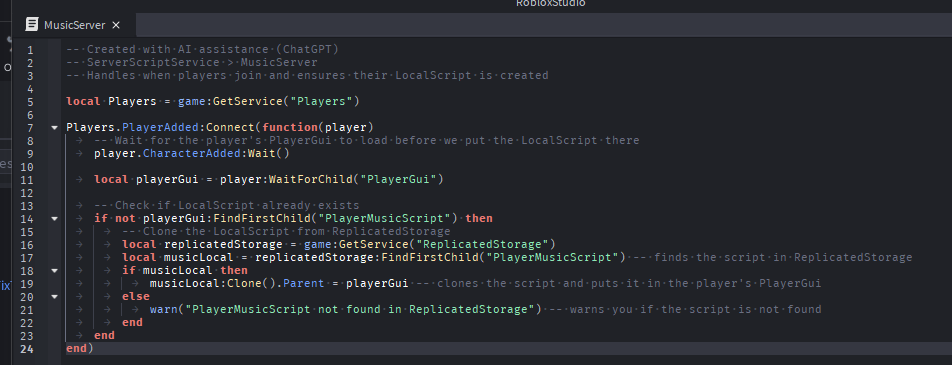Image resolution: width=952 pixels, height=365 pixels.
Task: Click the 'else' keyword on line 20
Action: (136, 296)
